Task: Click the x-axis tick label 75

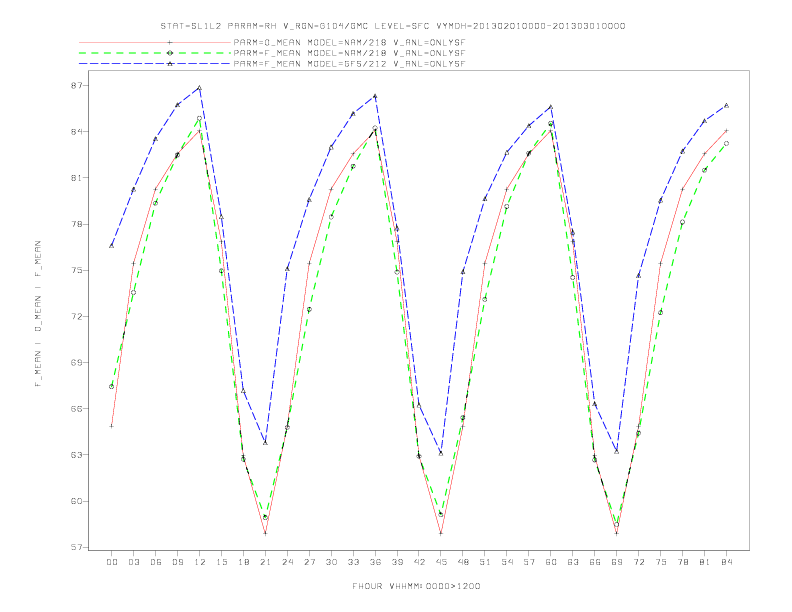Action: click(x=661, y=562)
